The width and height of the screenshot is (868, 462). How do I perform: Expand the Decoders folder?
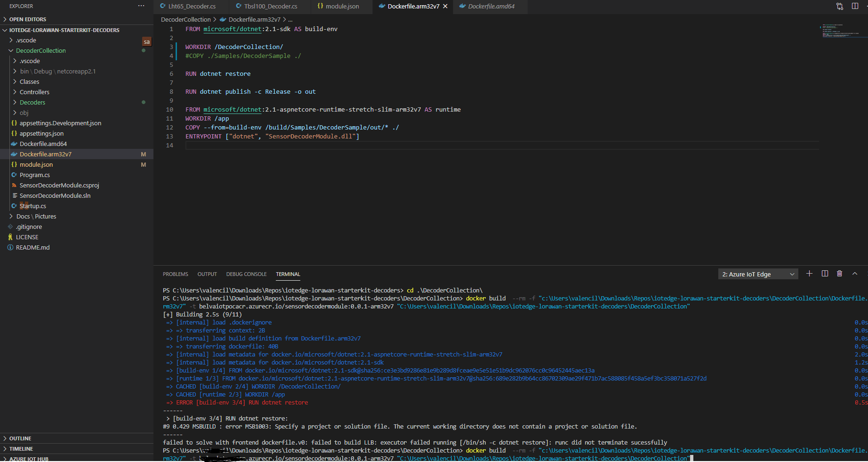point(77,102)
